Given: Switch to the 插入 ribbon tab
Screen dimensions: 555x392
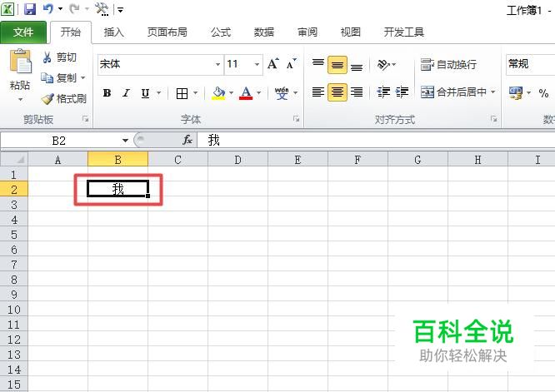Looking at the screenshot, I should coord(113,32).
